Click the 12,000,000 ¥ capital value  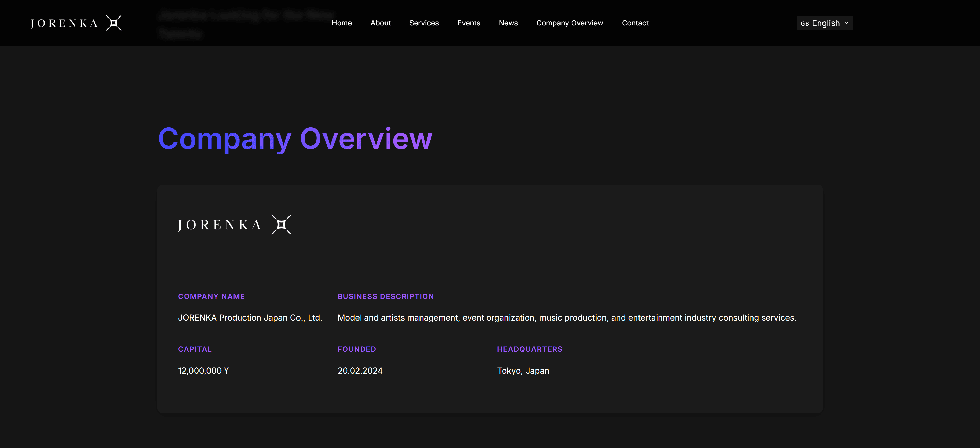[203, 371]
